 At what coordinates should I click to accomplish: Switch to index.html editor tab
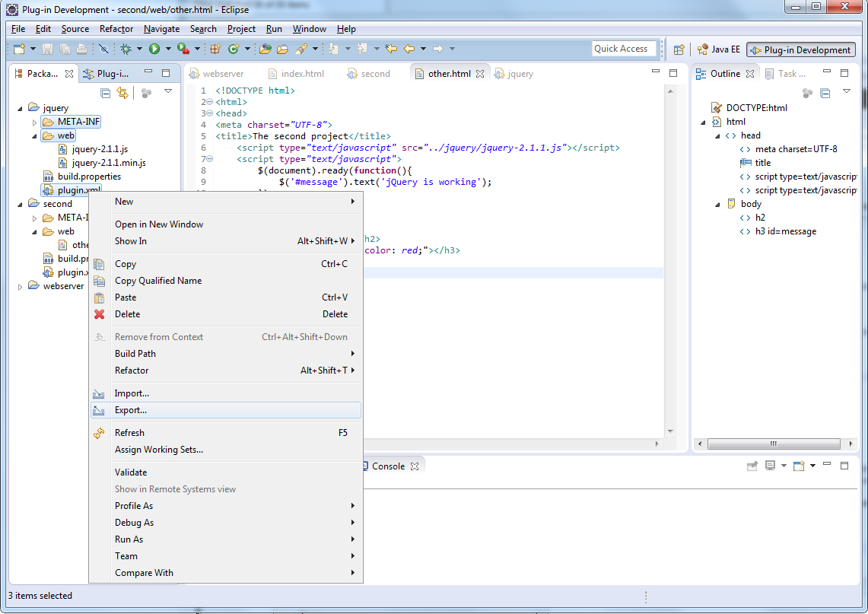coord(296,74)
